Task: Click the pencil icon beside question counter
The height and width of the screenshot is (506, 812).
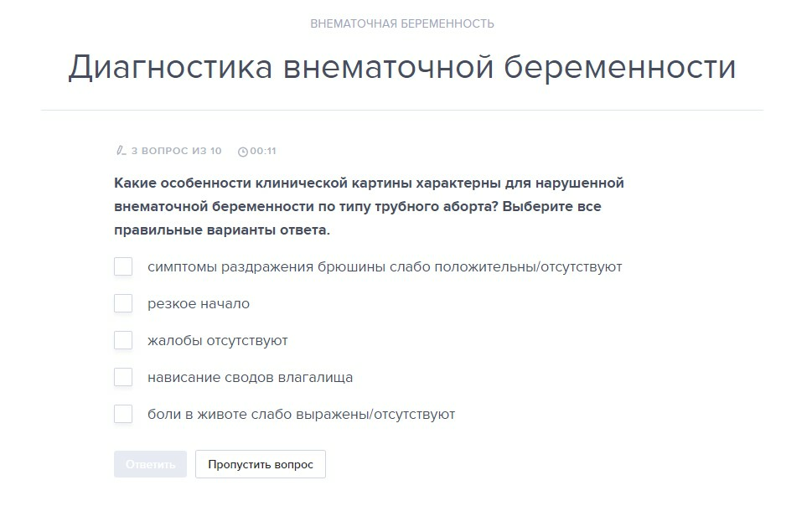Action: click(121, 151)
